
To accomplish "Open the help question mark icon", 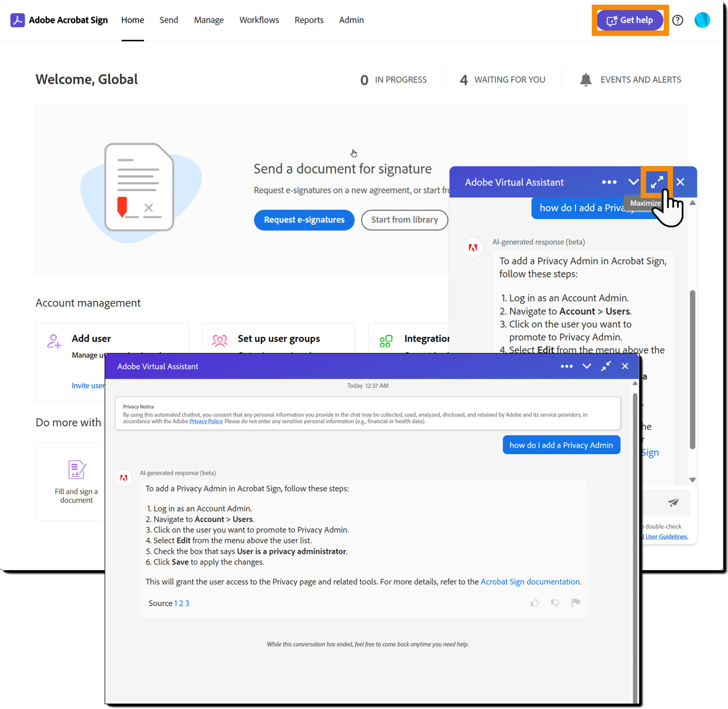I will [677, 20].
